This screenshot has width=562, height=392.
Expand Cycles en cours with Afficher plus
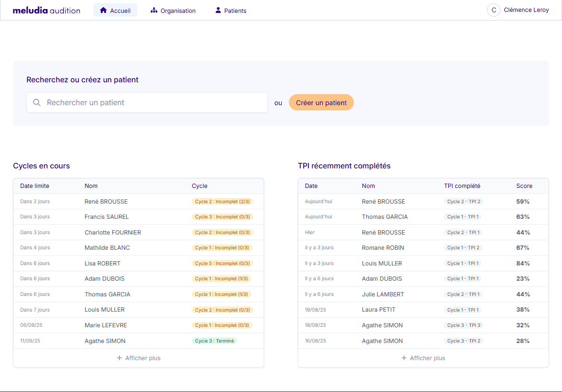(143, 358)
